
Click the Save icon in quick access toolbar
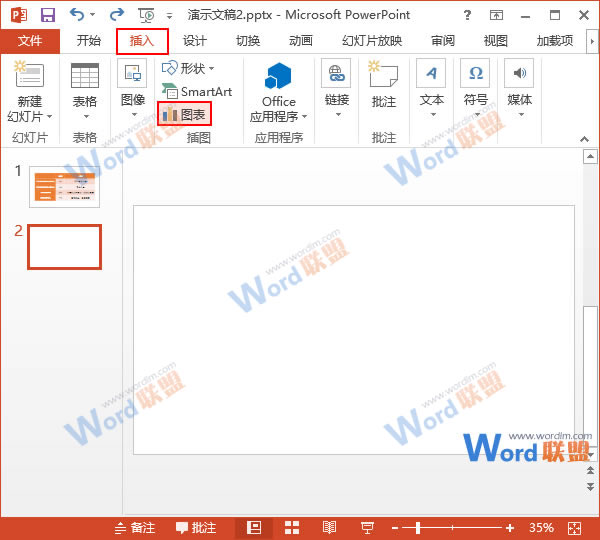point(48,15)
